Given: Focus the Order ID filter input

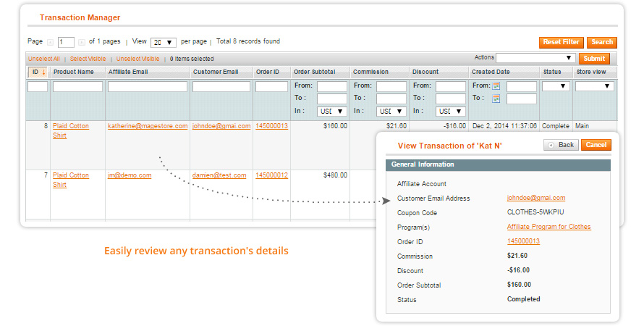Looking at the screenshot, I should pos(271,86).
